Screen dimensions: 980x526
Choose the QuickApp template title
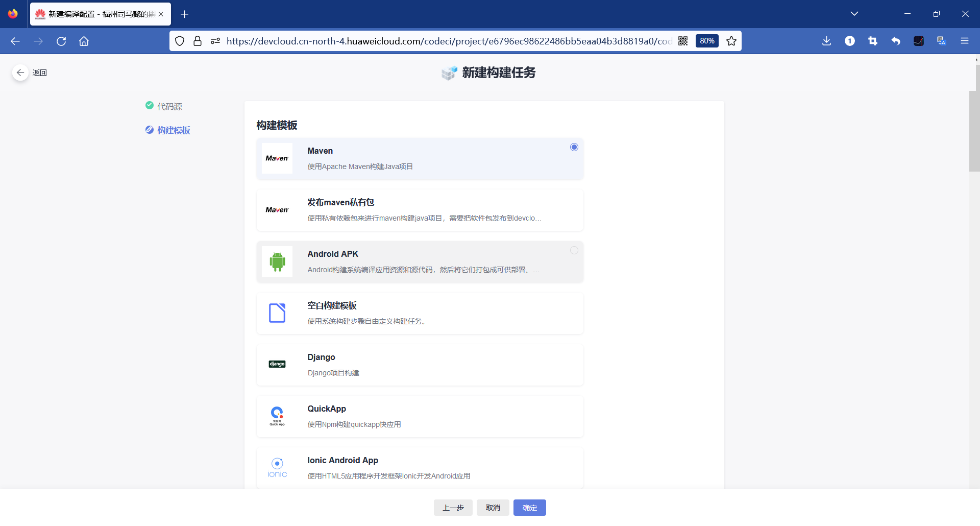tap(327, 409)
